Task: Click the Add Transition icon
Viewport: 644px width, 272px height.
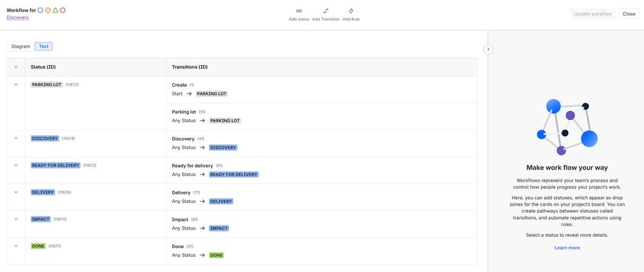Action: [x=326, y=11]
